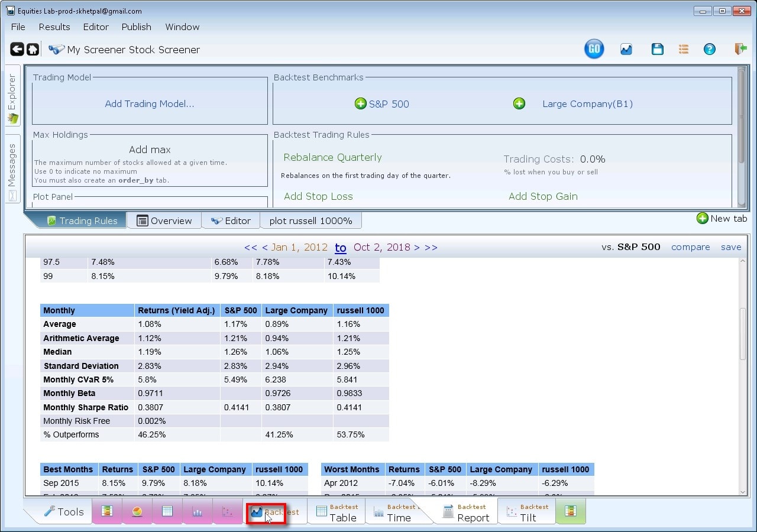
Task: Open the blue chart icon in top toolbar
Action: 626,50
